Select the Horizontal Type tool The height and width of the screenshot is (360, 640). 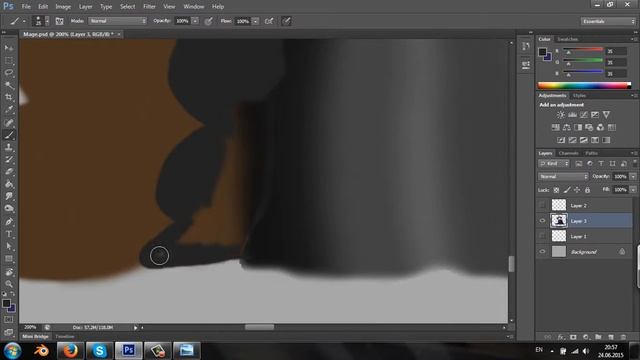tap(9, 234)
